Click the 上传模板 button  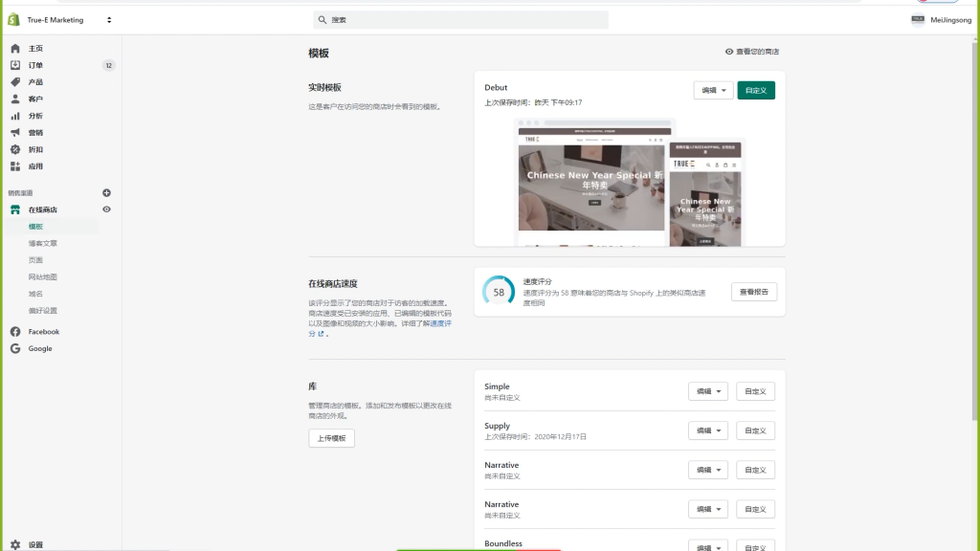click(x=330, y=438)
